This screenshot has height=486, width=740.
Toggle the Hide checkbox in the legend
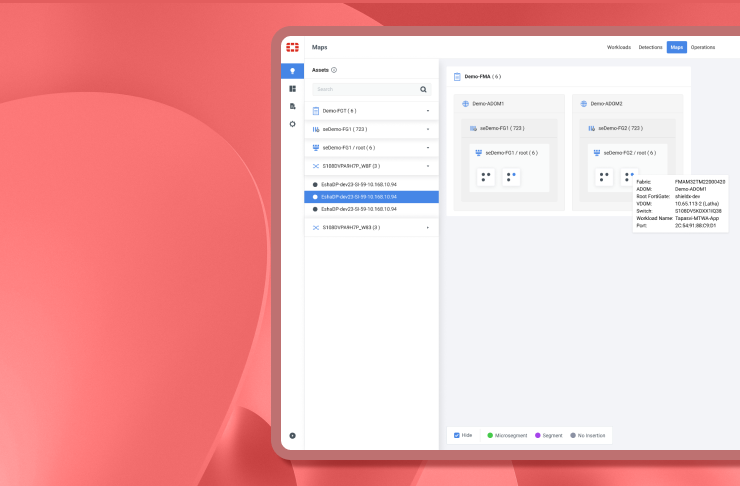pos(457,436)
